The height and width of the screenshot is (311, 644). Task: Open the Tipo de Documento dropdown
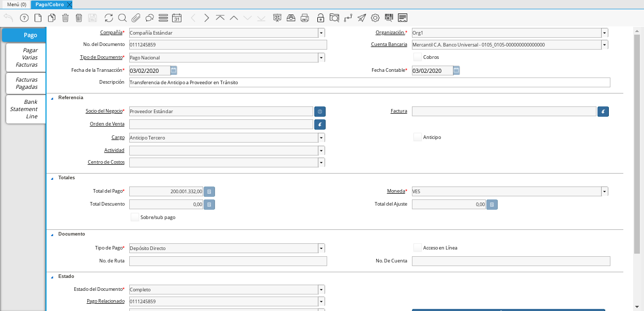[x=321, y=58]
